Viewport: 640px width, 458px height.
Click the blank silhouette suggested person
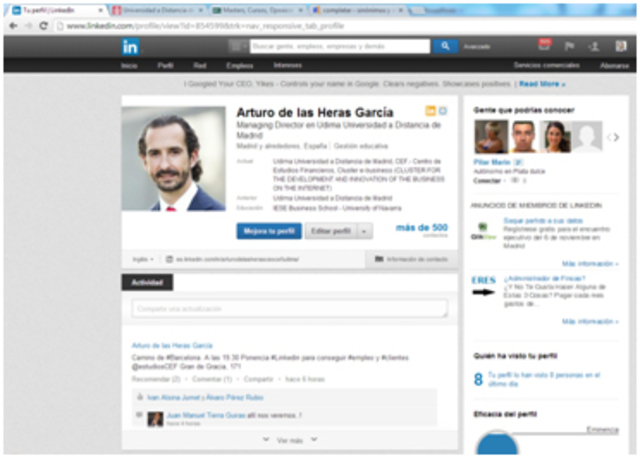click(587, 137)
